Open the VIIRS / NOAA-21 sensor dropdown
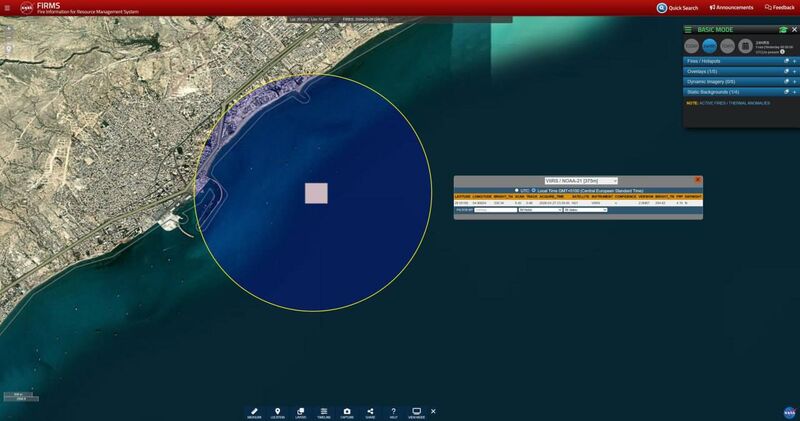Viewport: 800px width, 421px height. point(580,181)
